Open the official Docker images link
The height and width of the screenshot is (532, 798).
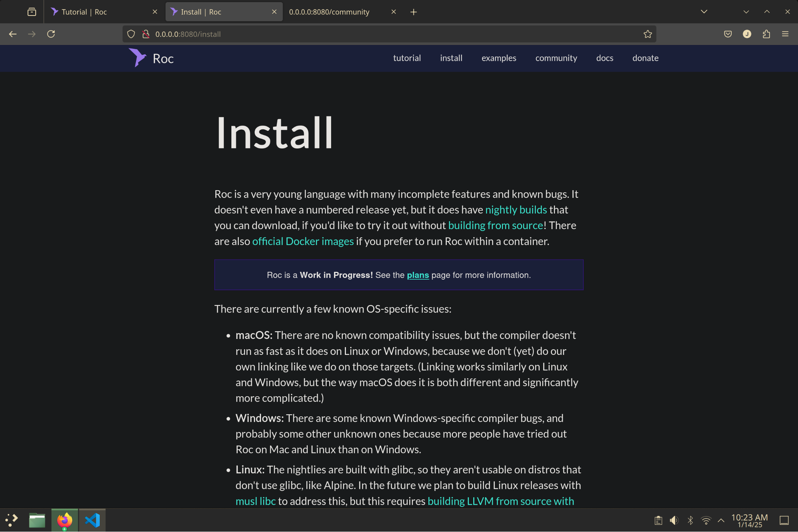pos(303,241)
